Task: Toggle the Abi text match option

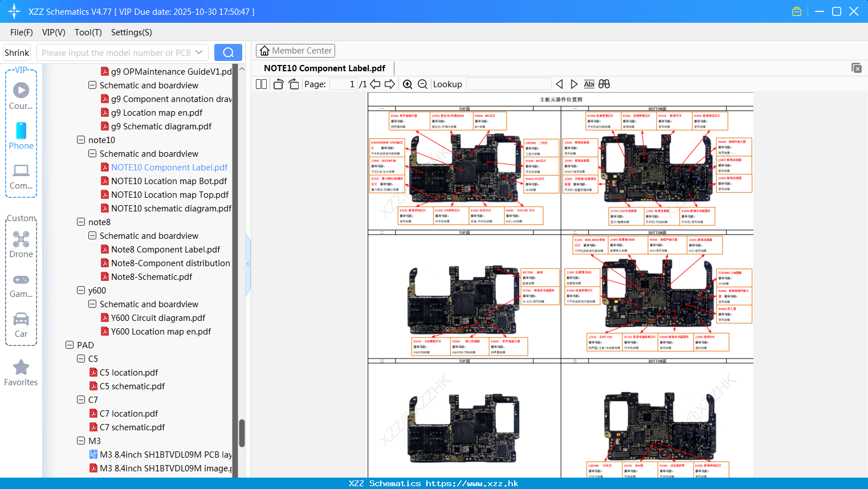Action: (589, 84)
